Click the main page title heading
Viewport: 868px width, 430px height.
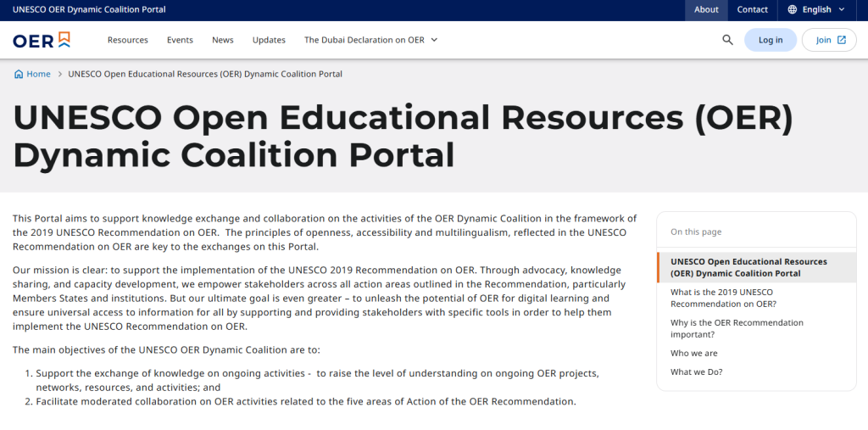click(403, 136)
